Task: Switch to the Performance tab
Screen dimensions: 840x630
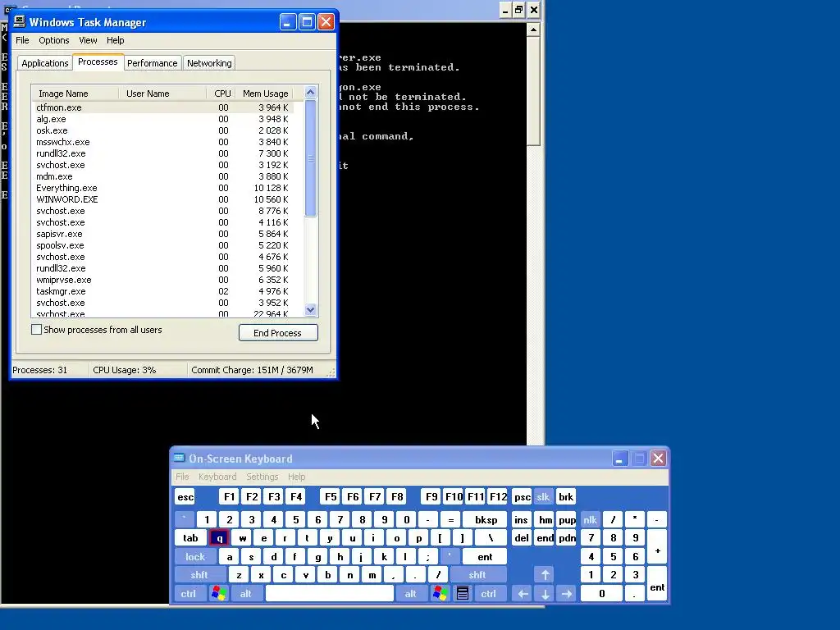Action: pyautogui.click(x=152, y=63)
